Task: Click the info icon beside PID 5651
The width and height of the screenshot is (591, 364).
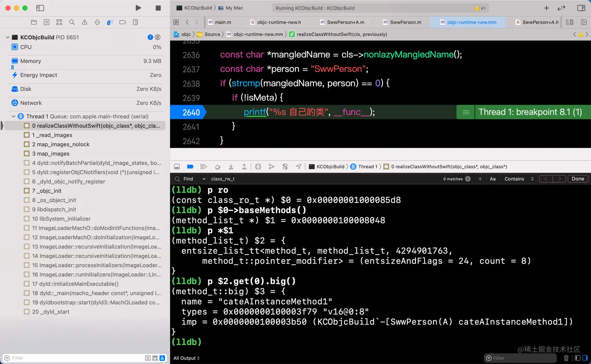Action: point(150,37)
